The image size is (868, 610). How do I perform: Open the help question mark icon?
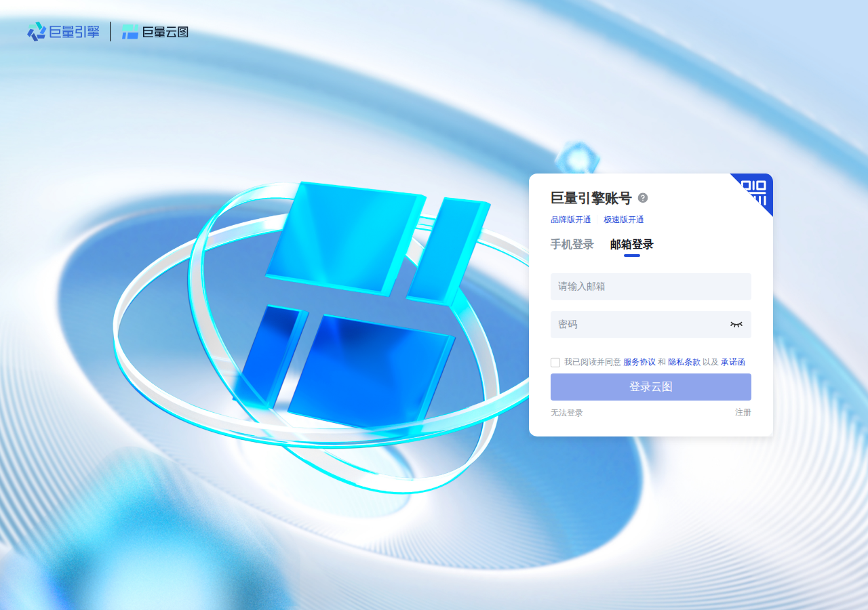point(643,198)
